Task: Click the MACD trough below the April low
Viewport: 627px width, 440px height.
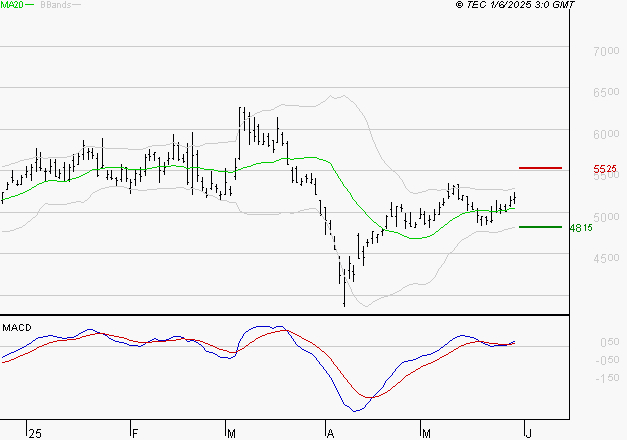Action: 356,410
